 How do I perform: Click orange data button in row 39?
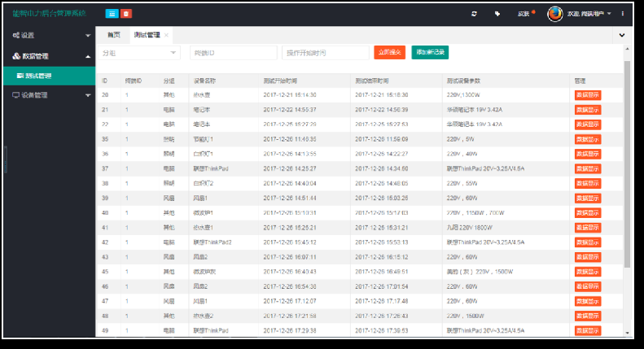[588, 198]
